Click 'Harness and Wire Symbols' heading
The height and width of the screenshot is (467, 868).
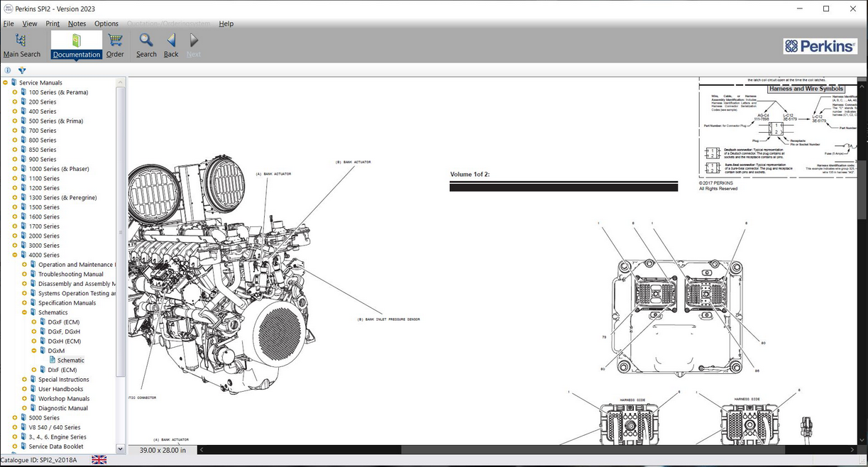pos(805,89)
